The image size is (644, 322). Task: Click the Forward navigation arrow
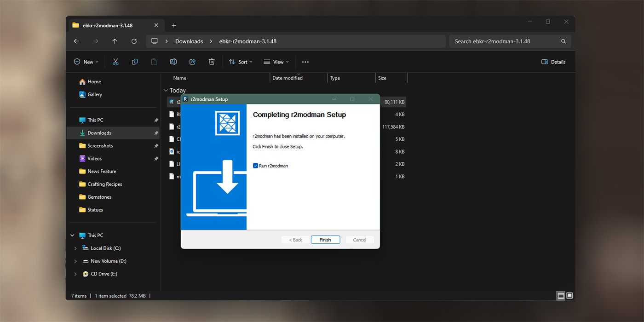[x=96, y=41]
